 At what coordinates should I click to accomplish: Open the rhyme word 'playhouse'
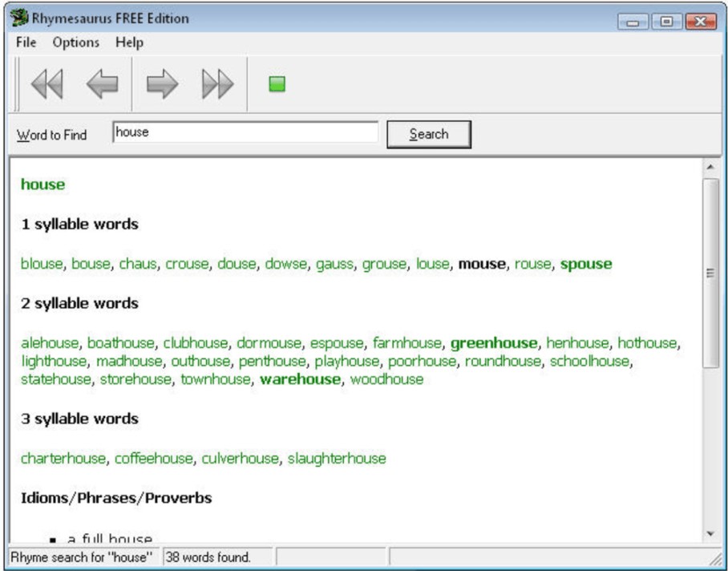(347, 362)
